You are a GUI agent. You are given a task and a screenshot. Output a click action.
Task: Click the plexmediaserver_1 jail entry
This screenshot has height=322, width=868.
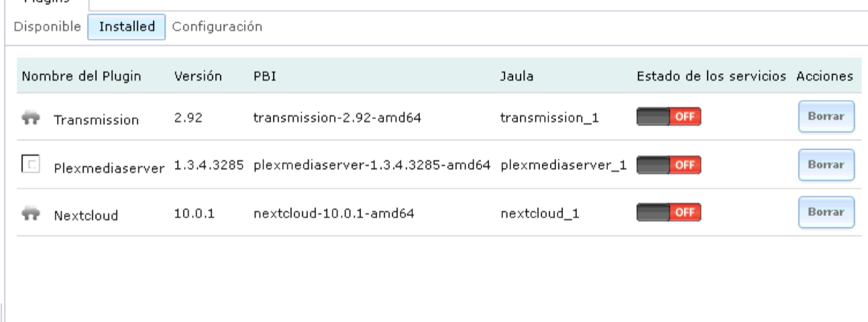[563, 165]
